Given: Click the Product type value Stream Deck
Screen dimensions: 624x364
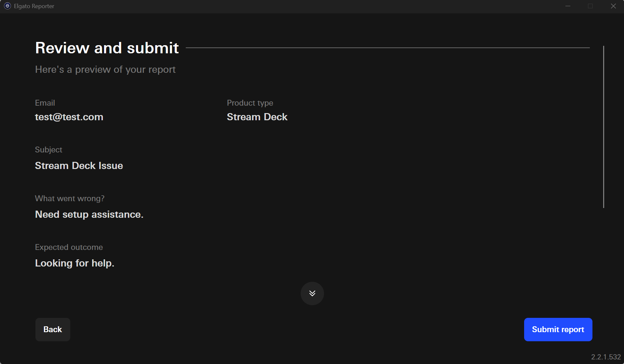Looking at the screenshot, I should pos(257,117).
